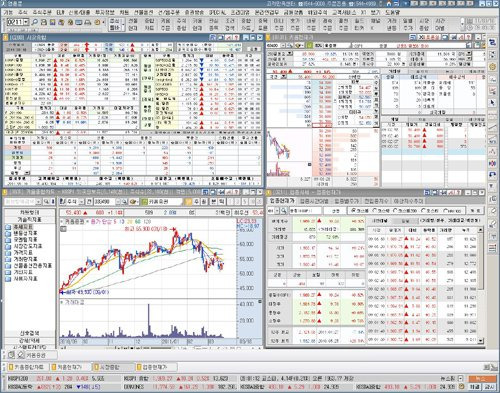Select 코스닥 radio button in 업종현재가

tap(375, 211)
